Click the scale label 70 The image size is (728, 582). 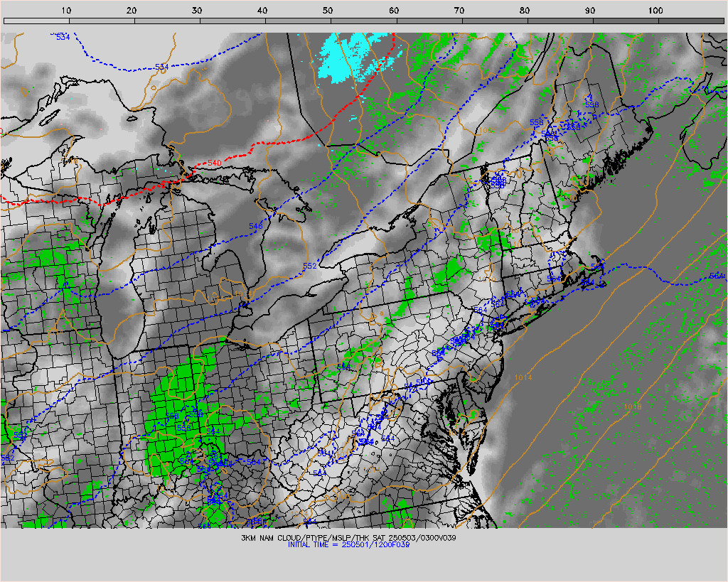[x=459, y=11]
